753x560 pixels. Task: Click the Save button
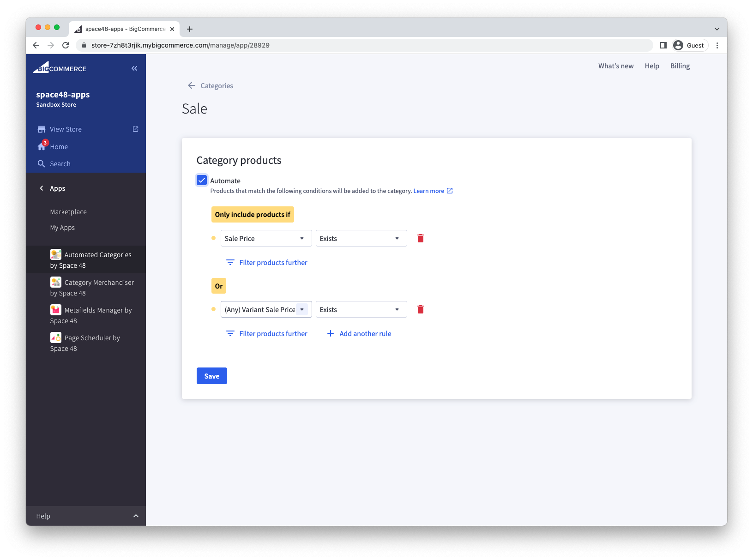point(212,376)
